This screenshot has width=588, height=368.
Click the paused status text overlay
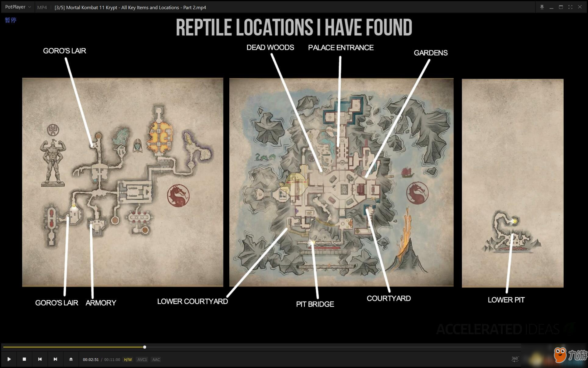11,20
